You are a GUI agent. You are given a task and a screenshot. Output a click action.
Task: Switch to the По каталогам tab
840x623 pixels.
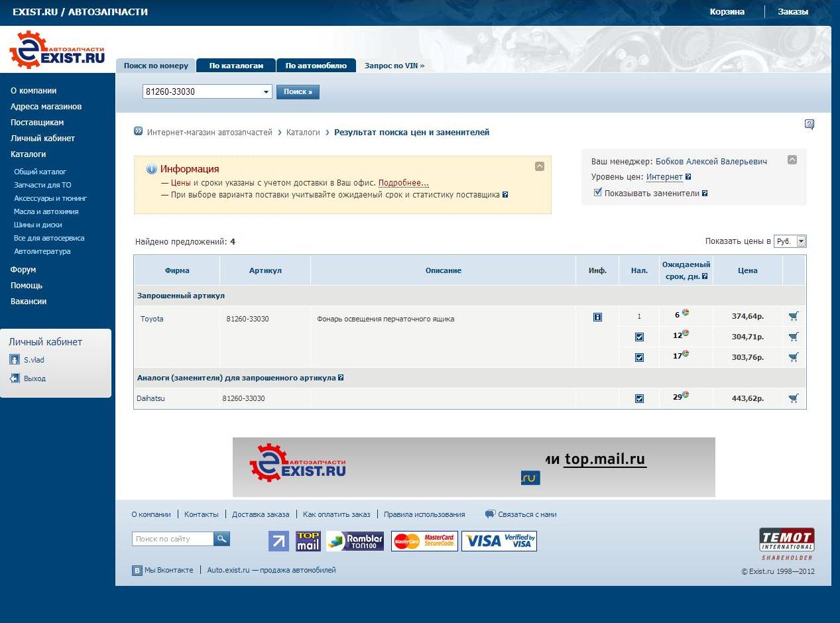[x=236, y=66]
